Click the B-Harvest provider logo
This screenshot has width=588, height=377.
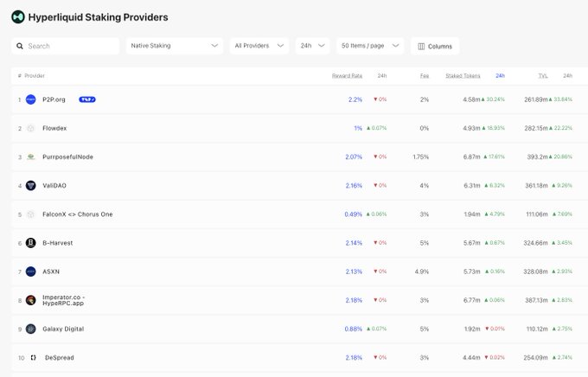click(30, 243)
